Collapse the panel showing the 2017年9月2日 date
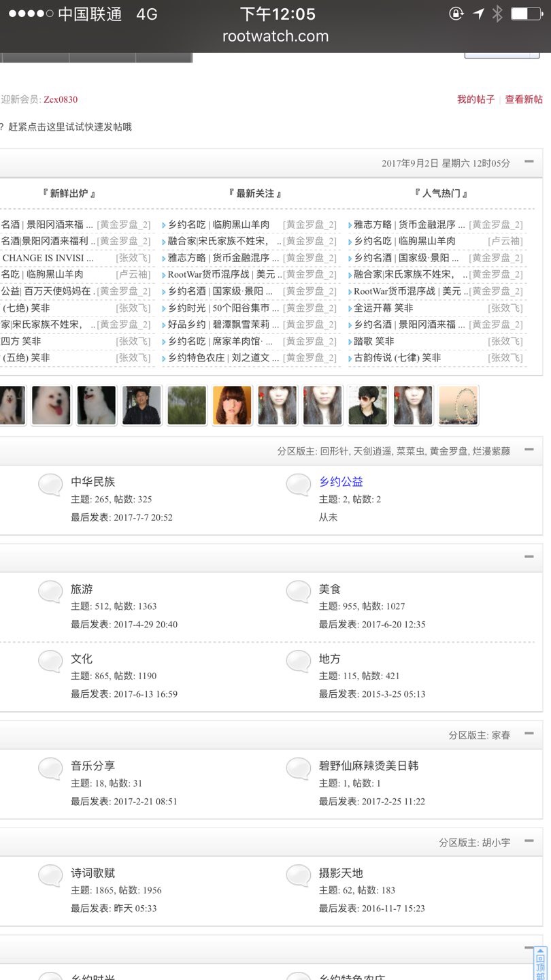The image size is (551, 980). pos(529,162)
